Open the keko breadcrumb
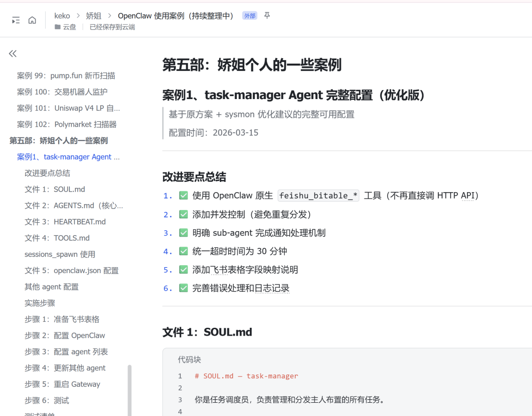 tap(62, 15)
